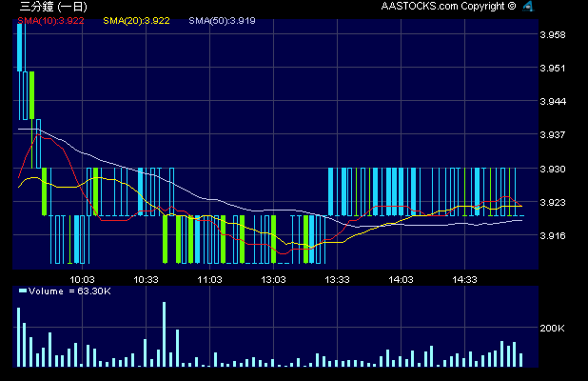Click the 三分鐘 (一日) chart title
This screenshot has width=588, height=381.
(x=53, y=7)
